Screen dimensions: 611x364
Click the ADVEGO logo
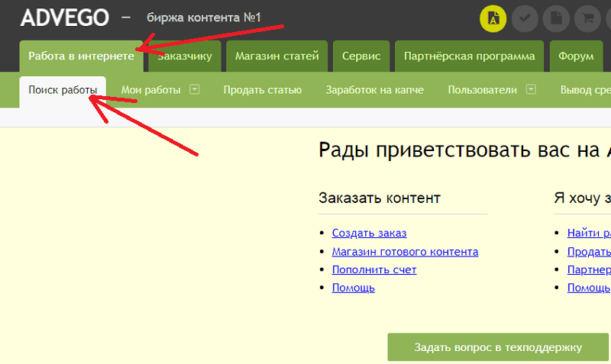pyautogui.click(x=65, y=18)
